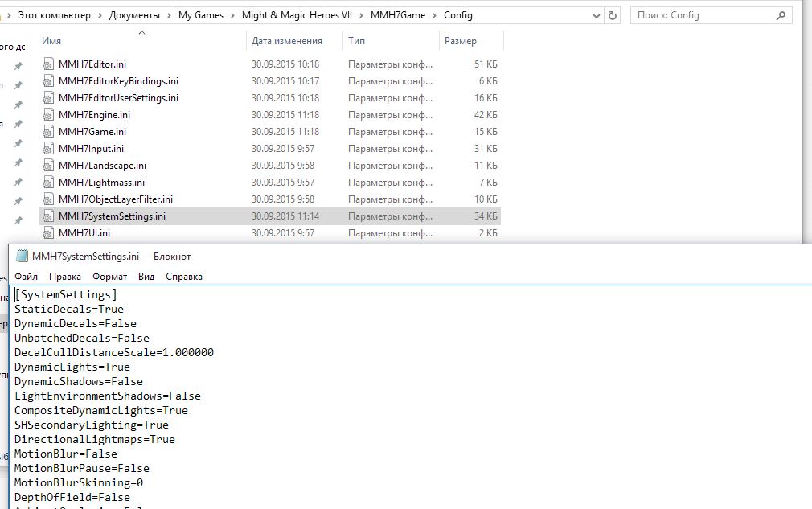The height and width of the screenshot is (509, 812).
Task: Open the Справка menu in Notepad
Action: (x=184, y=277)
